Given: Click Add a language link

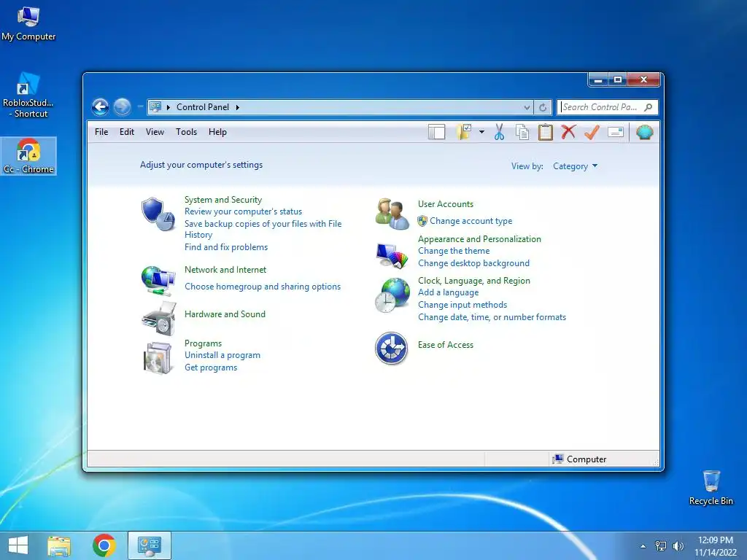Looking at the screenshot, I should [x=449, y=292].
